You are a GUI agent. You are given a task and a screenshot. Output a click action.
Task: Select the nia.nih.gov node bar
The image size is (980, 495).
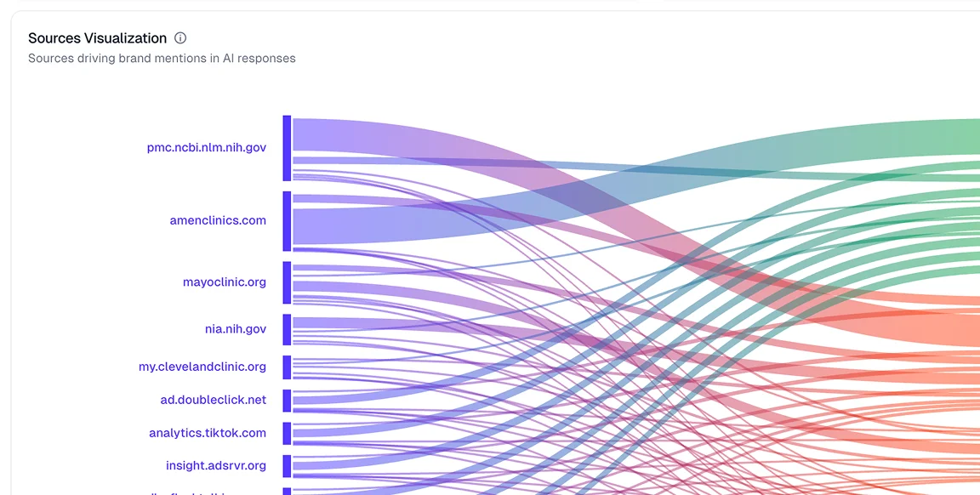288,329
